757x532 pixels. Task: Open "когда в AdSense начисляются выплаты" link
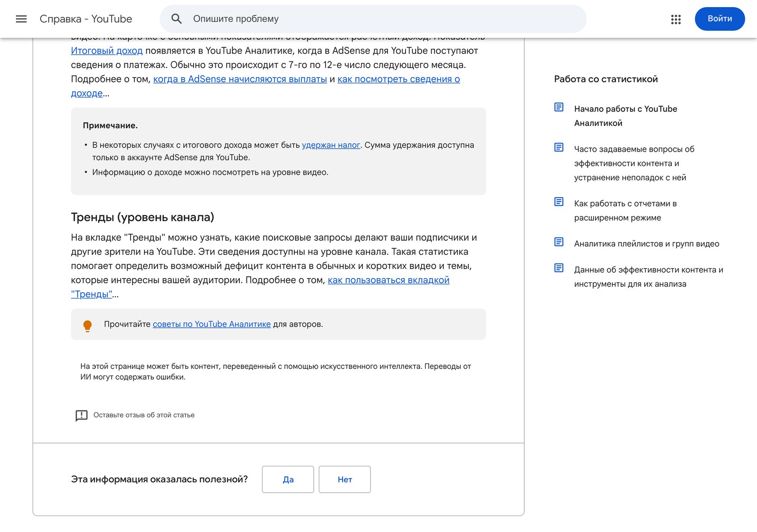240,79
